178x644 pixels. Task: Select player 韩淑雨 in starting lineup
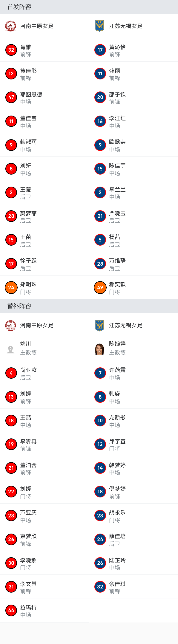click(28, 142)
